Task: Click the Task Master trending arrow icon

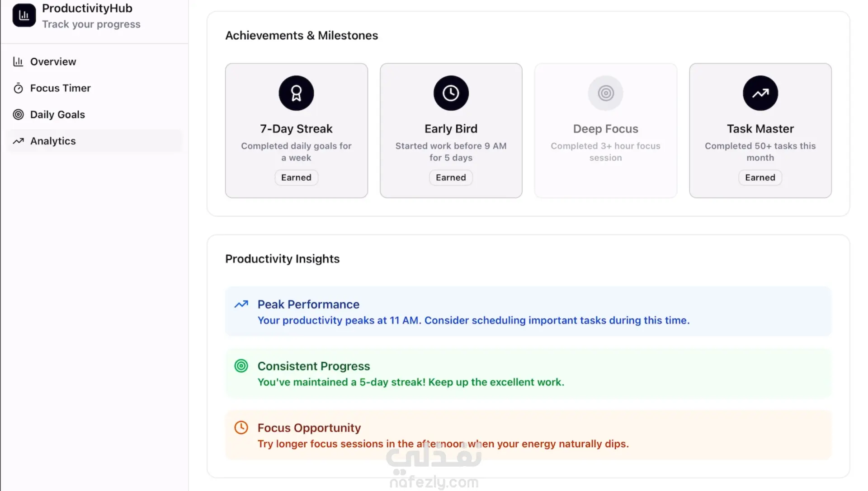Action: (x=760, y=93)
